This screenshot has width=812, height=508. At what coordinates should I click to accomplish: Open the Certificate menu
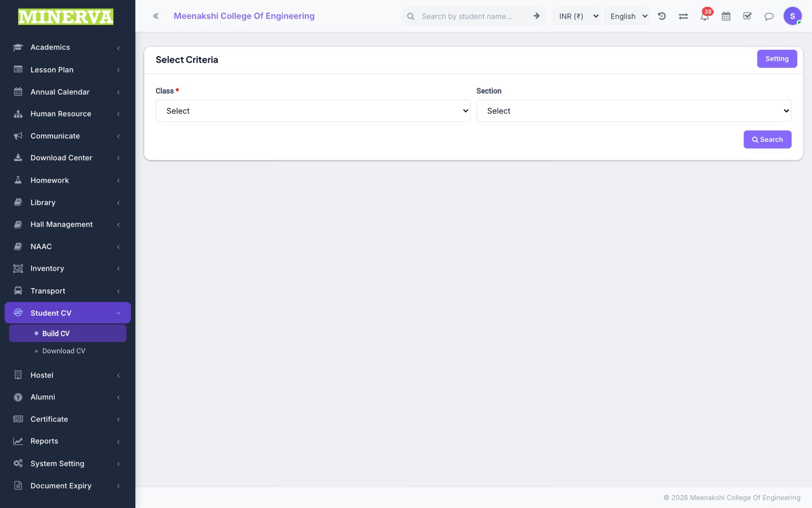pos(68,419)
